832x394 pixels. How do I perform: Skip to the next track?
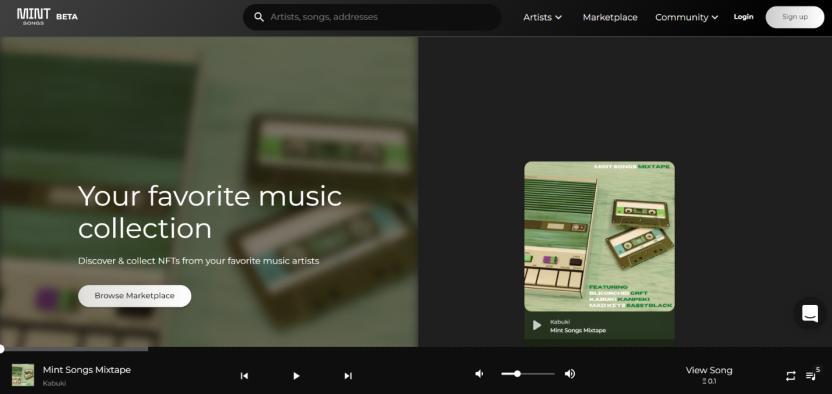pyautogui.click(x=348, y=375)
